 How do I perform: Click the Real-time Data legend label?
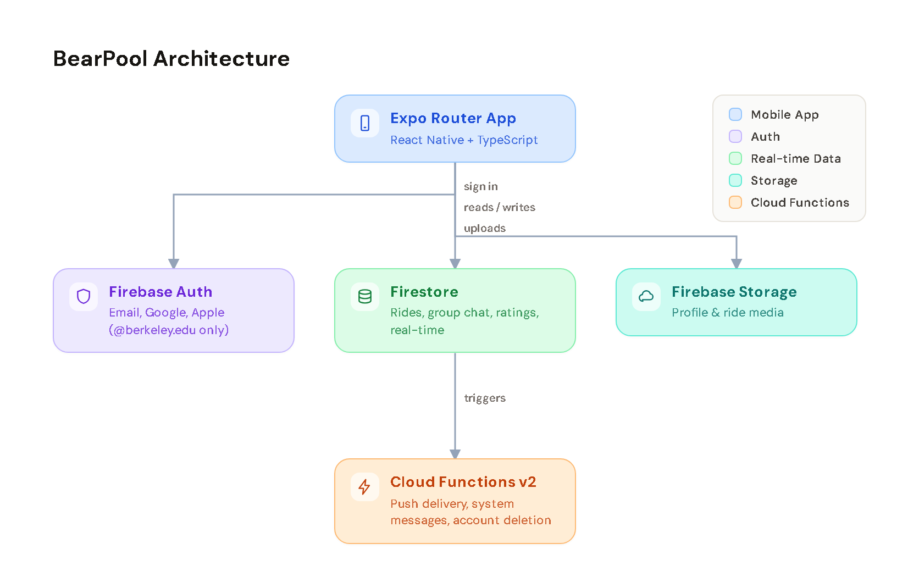coord(796,158)
